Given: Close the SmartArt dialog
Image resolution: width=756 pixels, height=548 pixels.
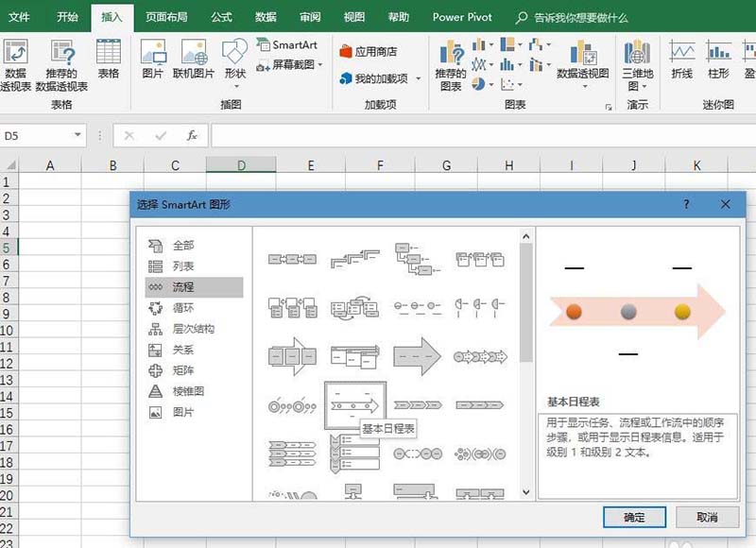Looking at the screenshot, I should tap(725, 204).
